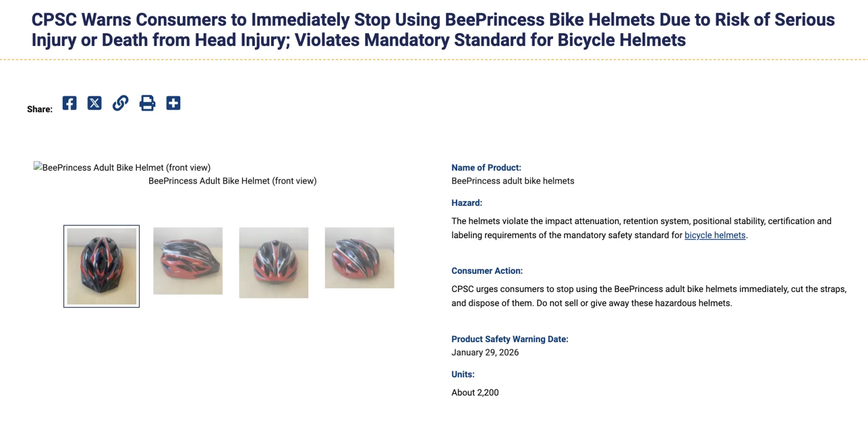Click the "About 2,200" units value

tap(475, 392)
